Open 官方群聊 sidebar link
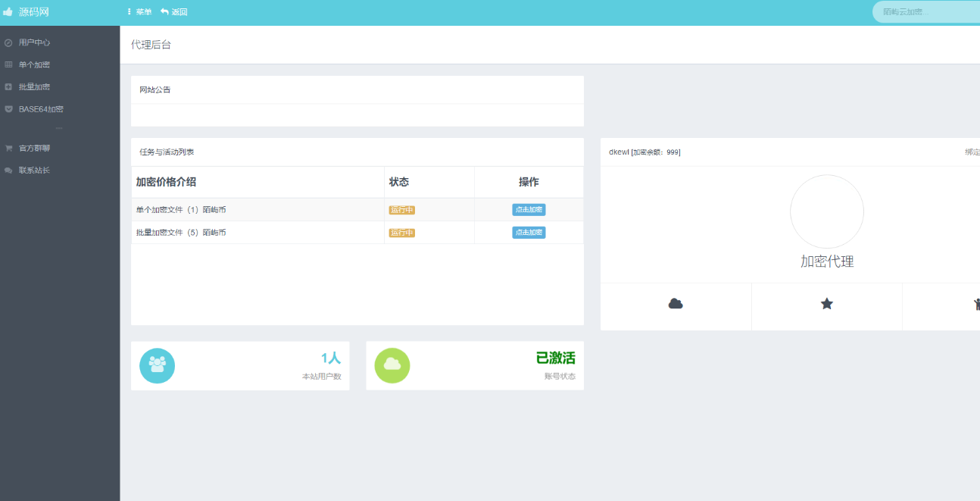Screen dimensions: 980x501 34,149
